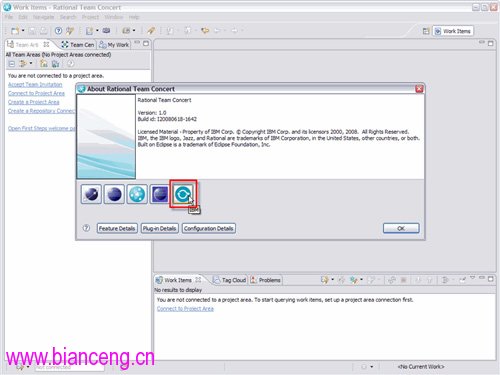The image size is (500, 375).
Task: Expand the Team Artifacts filter dropdown arrow
Action: 31,63
